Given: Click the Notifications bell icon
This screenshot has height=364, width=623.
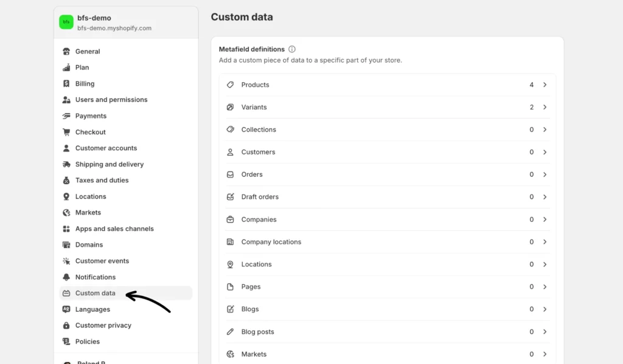Looking at the screenshot, I should [66, 277].
